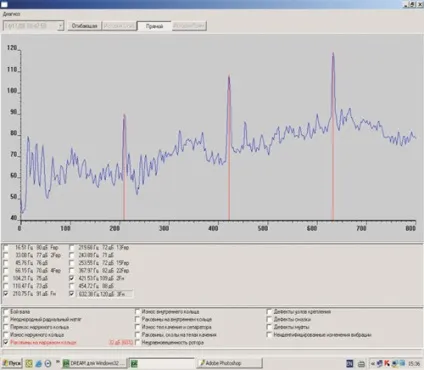Screen dimensions: 424x370
Task: Enable Раковины на внутреннем кольце defect
Action: tap(137, 319)
